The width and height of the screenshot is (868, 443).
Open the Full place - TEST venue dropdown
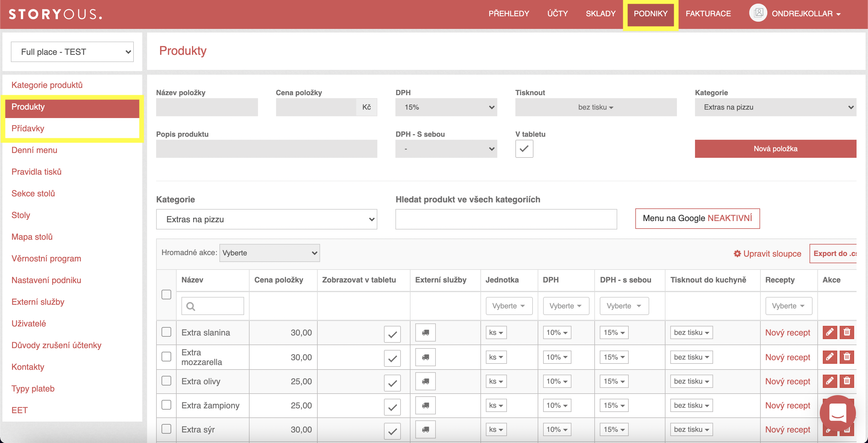pos(72,52)
